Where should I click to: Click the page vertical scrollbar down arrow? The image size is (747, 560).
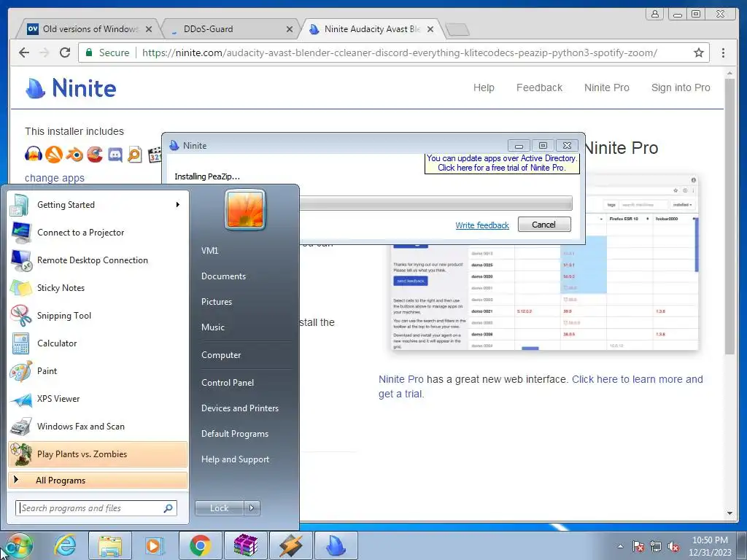tap(729, 513)
